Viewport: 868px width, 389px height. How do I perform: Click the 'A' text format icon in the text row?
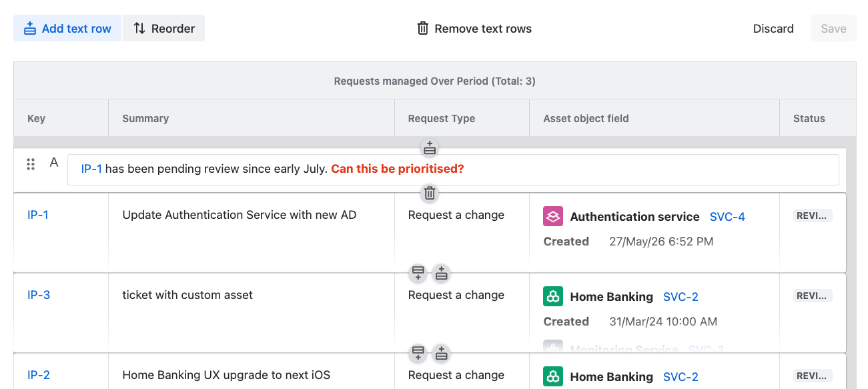click(54, 163)
